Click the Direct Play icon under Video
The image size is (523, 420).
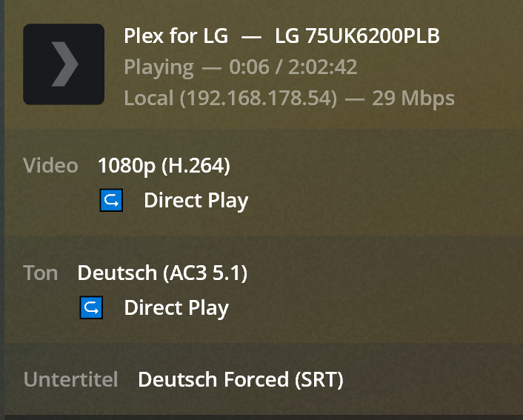[x=111, y=200]
